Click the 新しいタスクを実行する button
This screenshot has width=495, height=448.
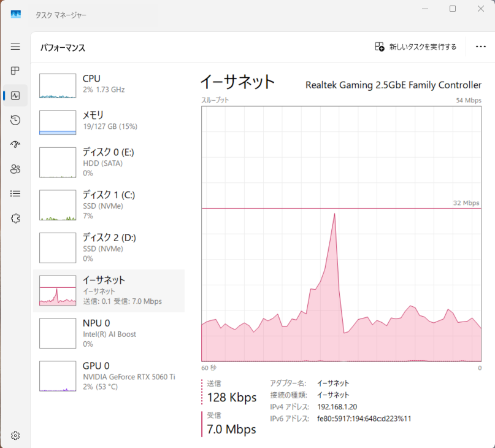coord(416,46)
